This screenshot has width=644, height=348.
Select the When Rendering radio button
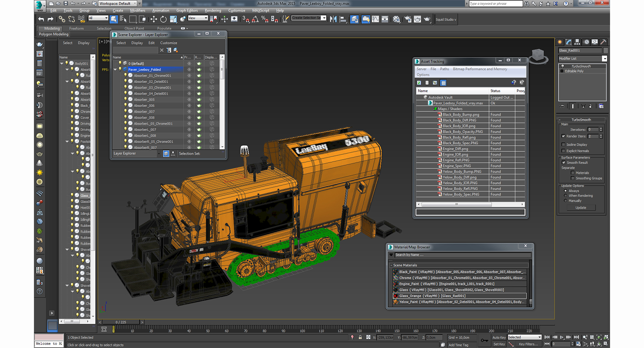566,195
